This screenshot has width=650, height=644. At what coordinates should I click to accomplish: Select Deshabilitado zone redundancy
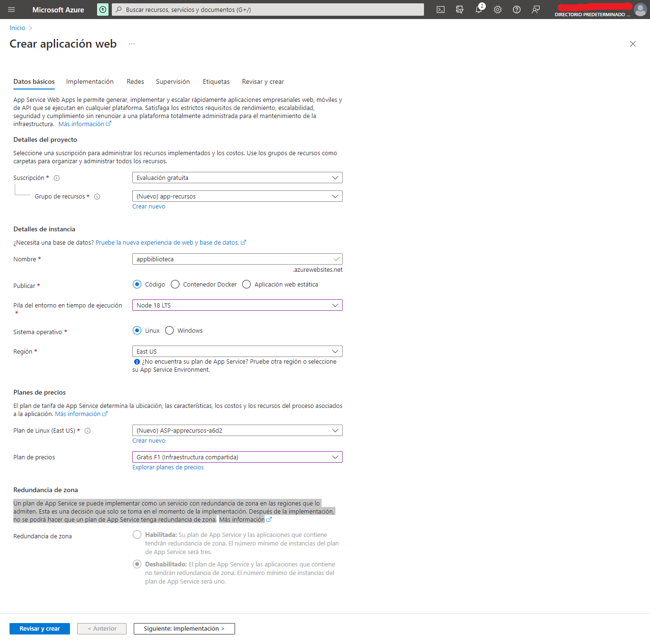click(137, 564)
